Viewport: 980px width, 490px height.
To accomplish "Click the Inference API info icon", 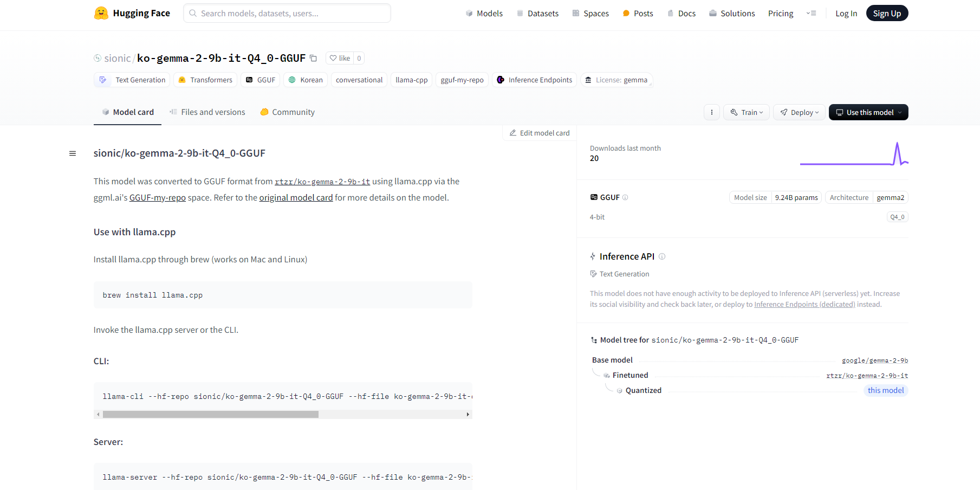I will pos(662,256).
